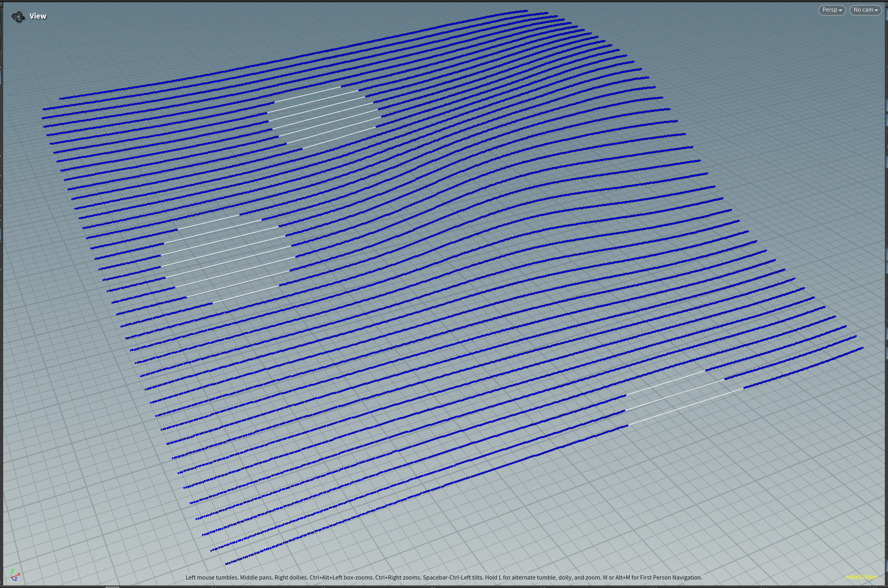Click the XYZ orientation axis gizmo
Screen dimensions: 888x588
pyautogui.click(x=15, y=575)
